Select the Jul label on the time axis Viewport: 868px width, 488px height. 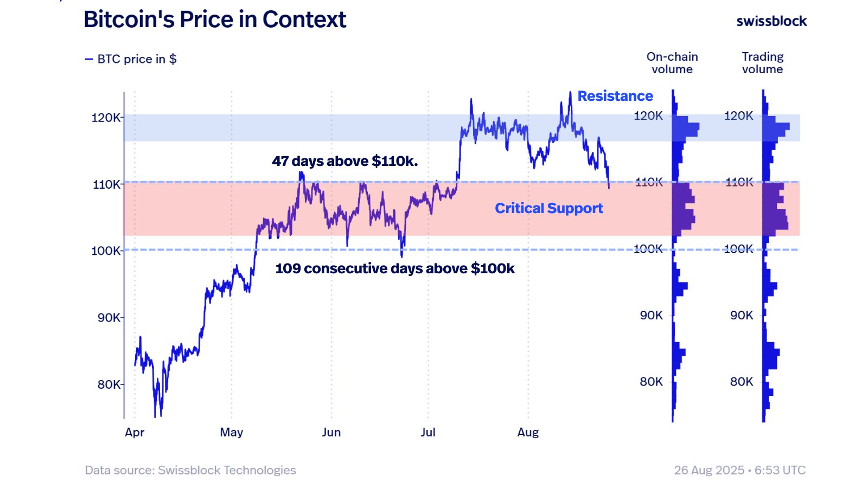pyautogui.click(x=428, y=432)
